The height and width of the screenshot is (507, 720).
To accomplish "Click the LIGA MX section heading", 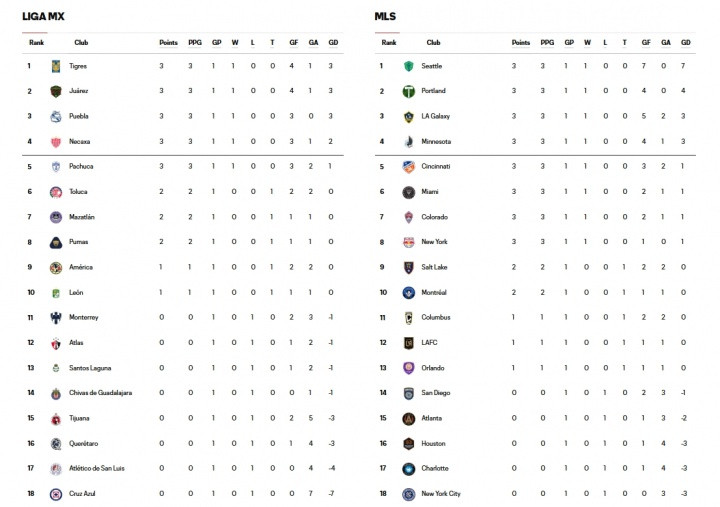I will point(43,17).
